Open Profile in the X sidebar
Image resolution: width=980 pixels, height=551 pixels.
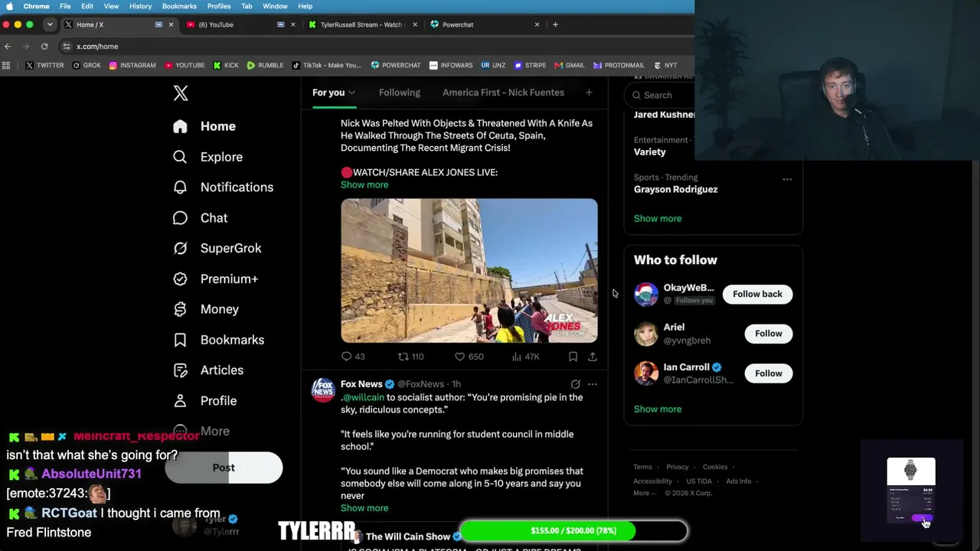(204, 401)
